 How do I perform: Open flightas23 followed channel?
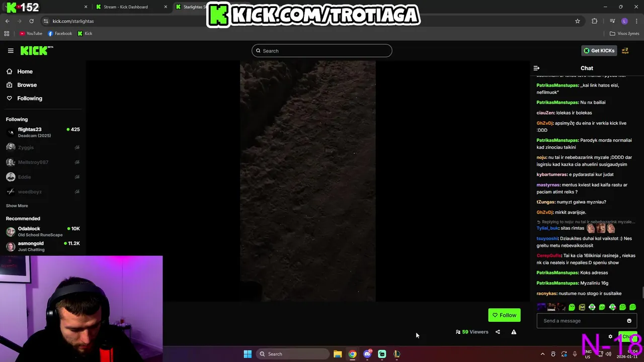click(x=43, y=132)
